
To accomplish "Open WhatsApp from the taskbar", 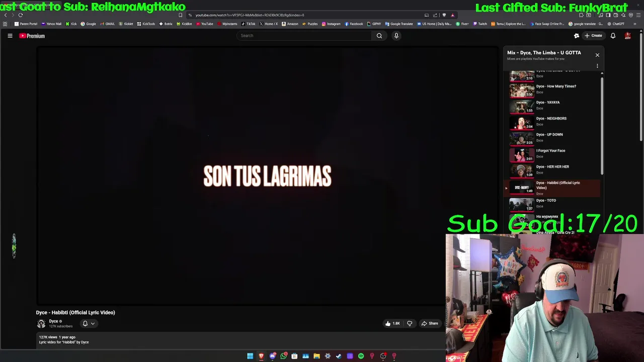I will click(284, 356).
